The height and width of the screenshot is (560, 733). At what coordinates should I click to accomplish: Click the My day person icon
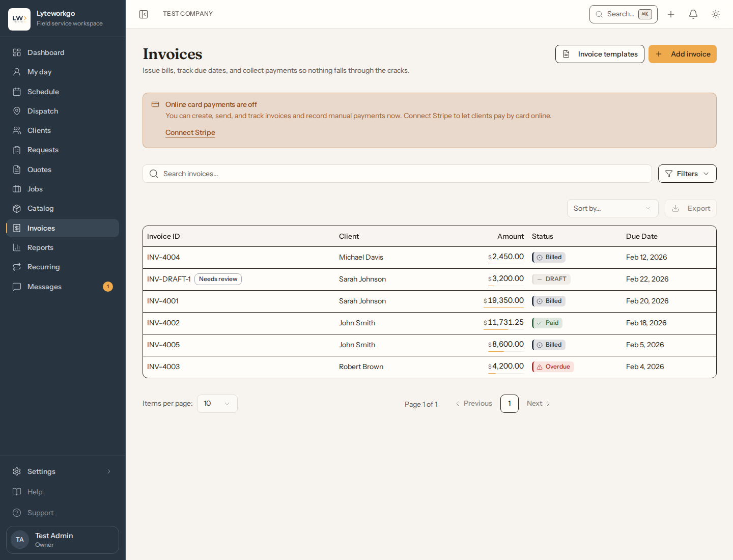coord(17,72)
